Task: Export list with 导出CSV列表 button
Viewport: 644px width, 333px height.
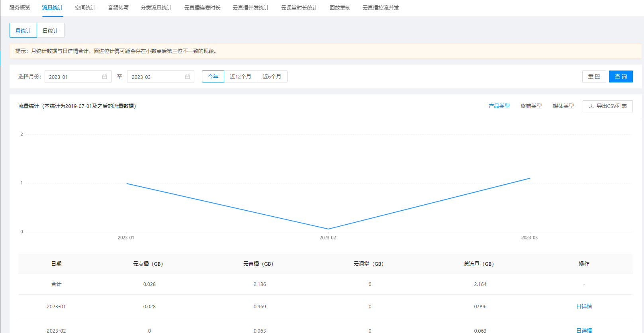Action: point(608,106)
